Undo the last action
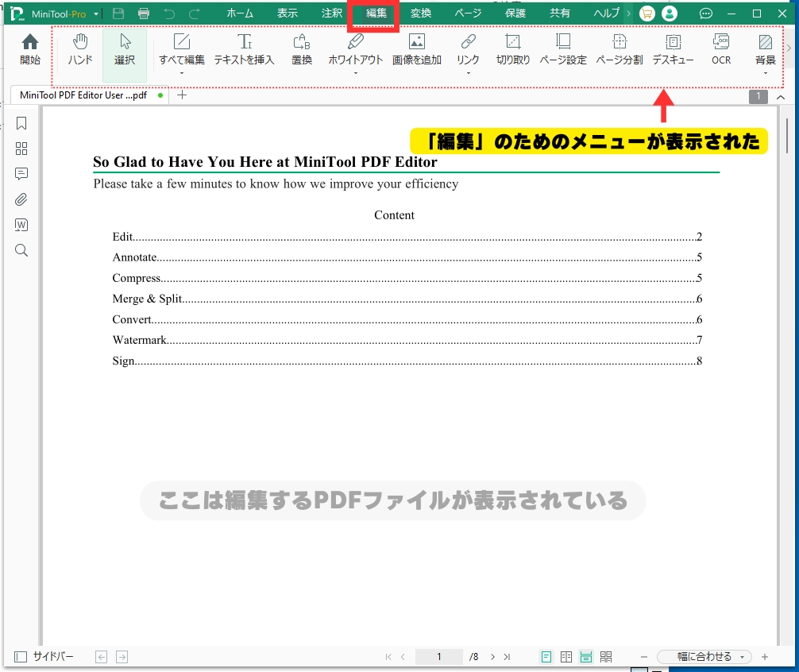799x672 pixels. coord(169,14)
